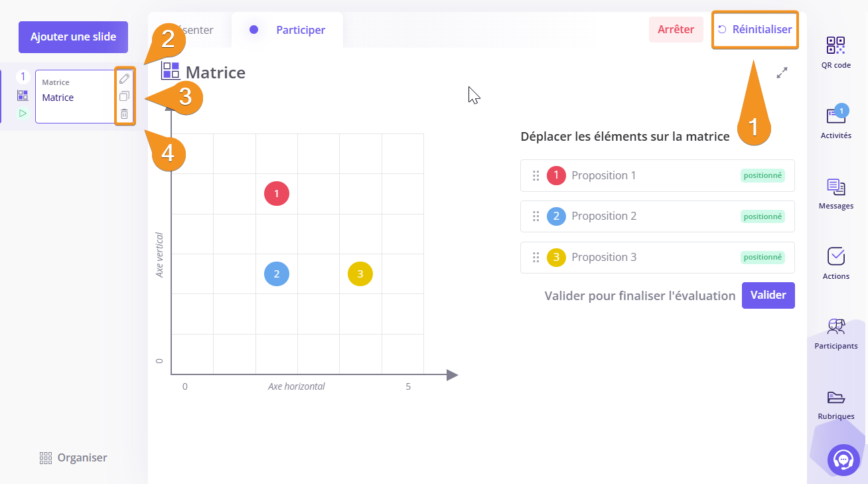Select the Matrice slide thumbnail
This screenshot has height=484, width=868.
(x=74, y=97)
